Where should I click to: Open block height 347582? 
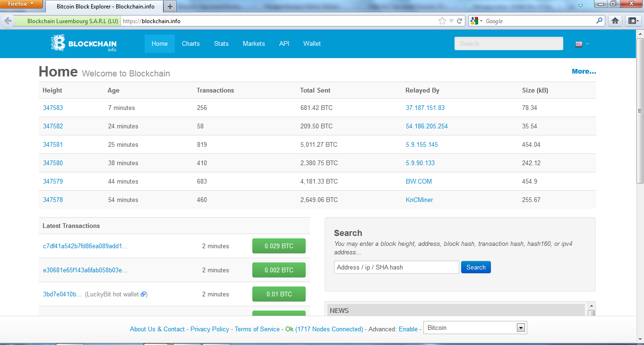click(53, 126)
